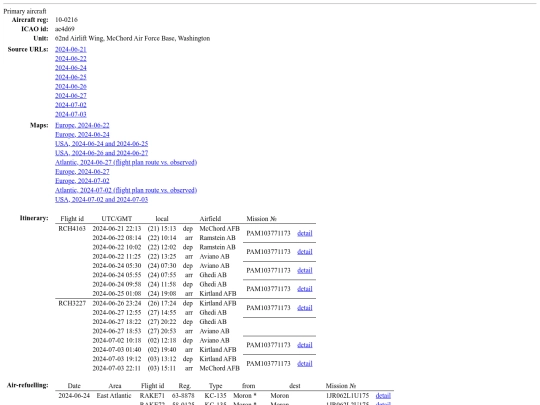The height and width of the screenshot is (405, 540).
Task: Select the 62nd Airlift Wing unit text
Action: click(133, 38)
